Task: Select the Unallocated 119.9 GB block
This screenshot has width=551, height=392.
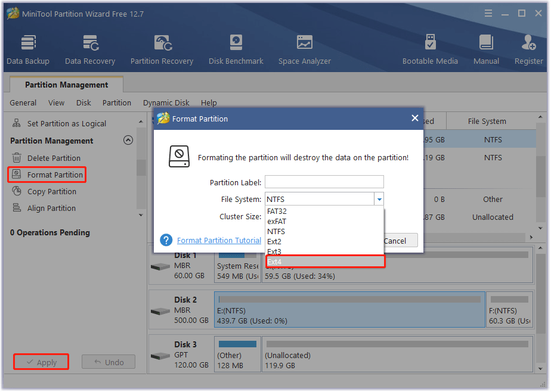Action: pyautogui.click(x=397, y=354)
